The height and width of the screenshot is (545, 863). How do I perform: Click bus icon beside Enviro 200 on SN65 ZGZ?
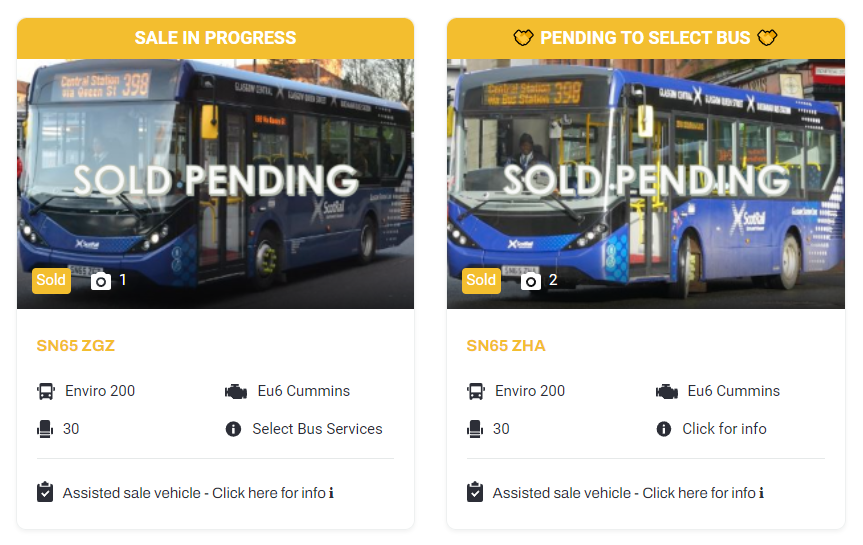coord(46,391)
